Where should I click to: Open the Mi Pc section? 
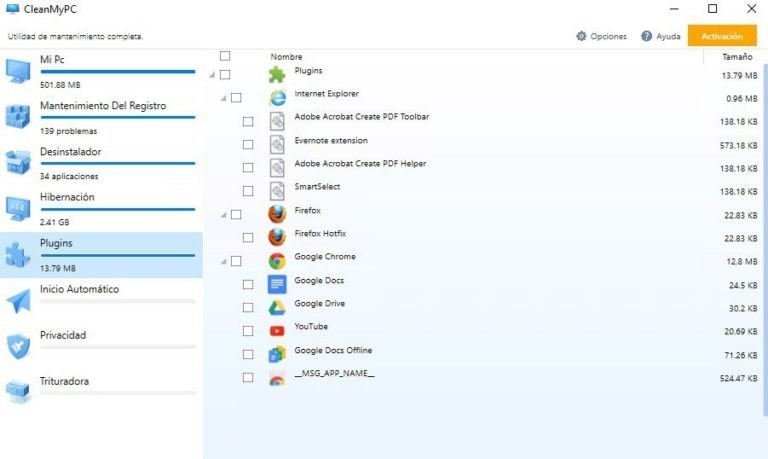coord(101,72)
